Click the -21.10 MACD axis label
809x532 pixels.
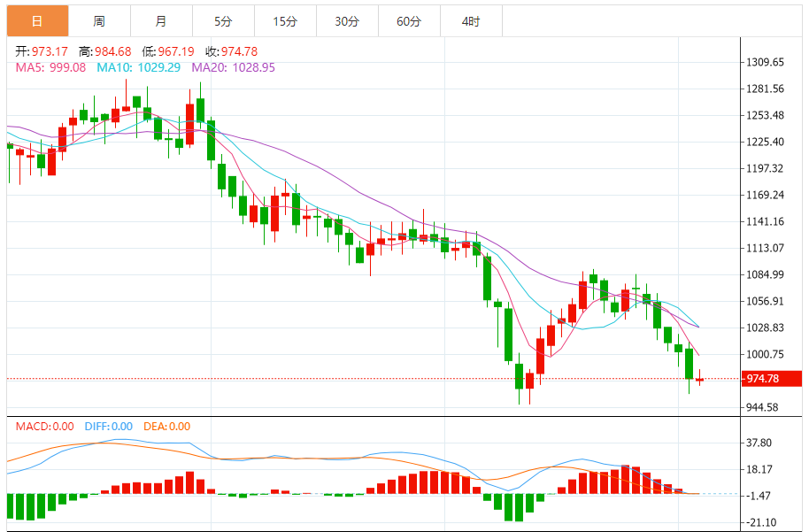761,523
